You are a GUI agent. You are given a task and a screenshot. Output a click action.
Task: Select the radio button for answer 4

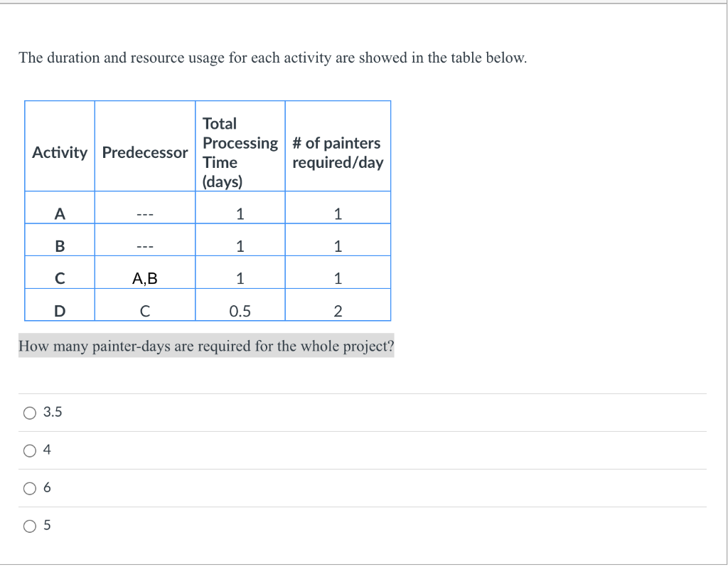(29, 449)
